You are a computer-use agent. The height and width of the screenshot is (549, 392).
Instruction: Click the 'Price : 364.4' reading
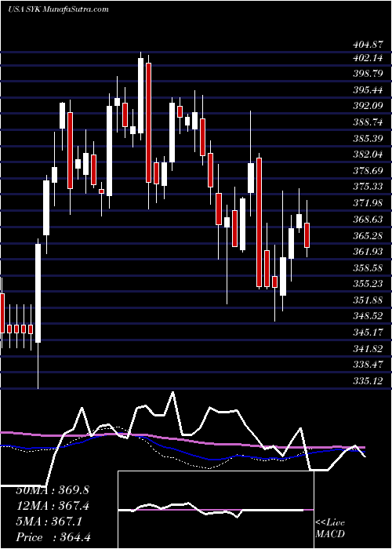53,537
